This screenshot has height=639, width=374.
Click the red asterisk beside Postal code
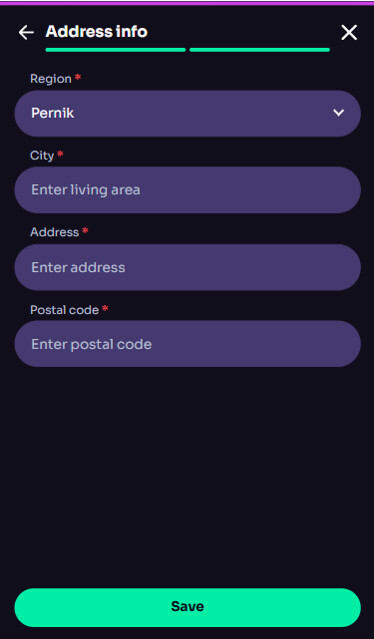click(105, 308)
